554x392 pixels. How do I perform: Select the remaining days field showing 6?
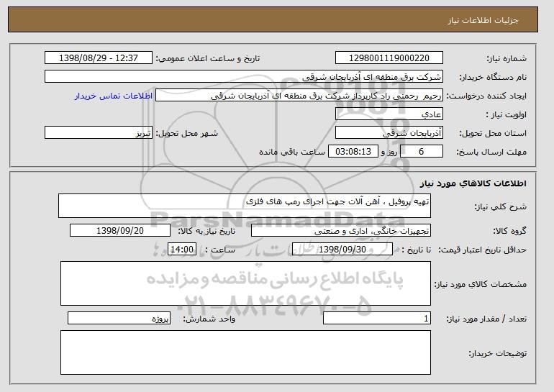(x=422, y=152)
